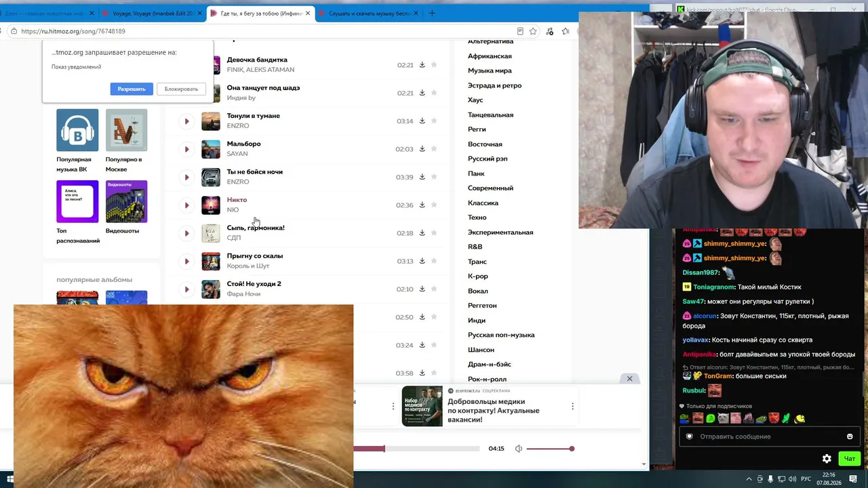Play the track Тонули в тумане
This screenshot has height=488, width=868.
click(186, 121)
